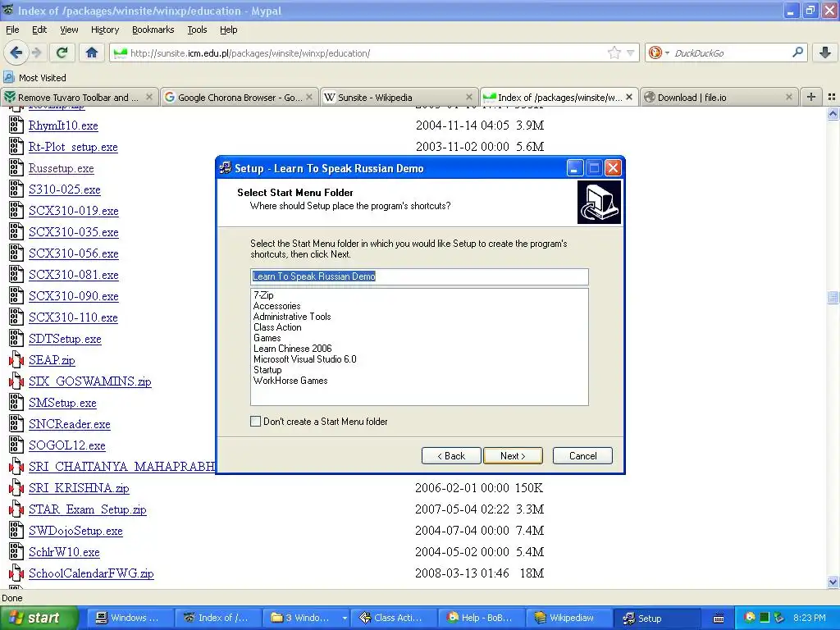Reload the page with the refresh icon
The image size is (840, 630).
[62, 52]
